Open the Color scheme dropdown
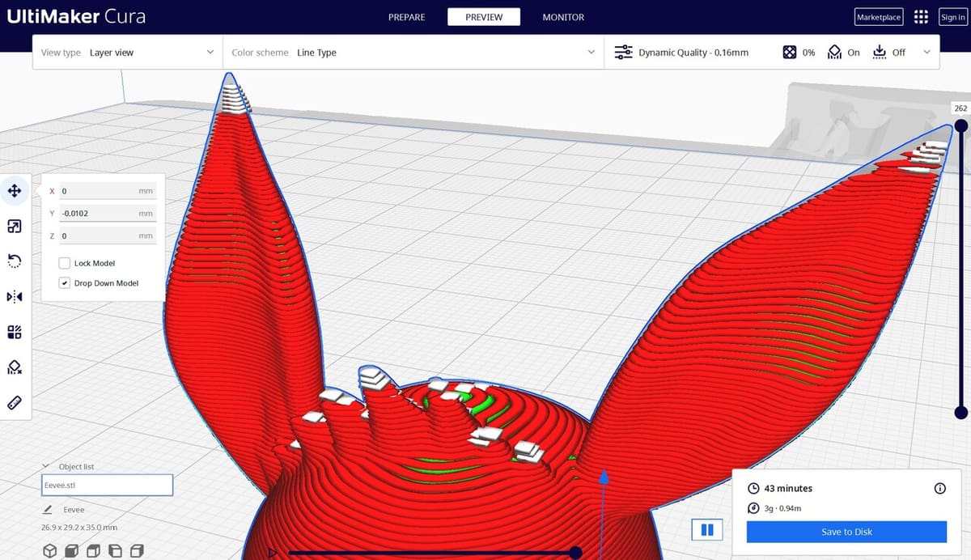 click(413, 53)
